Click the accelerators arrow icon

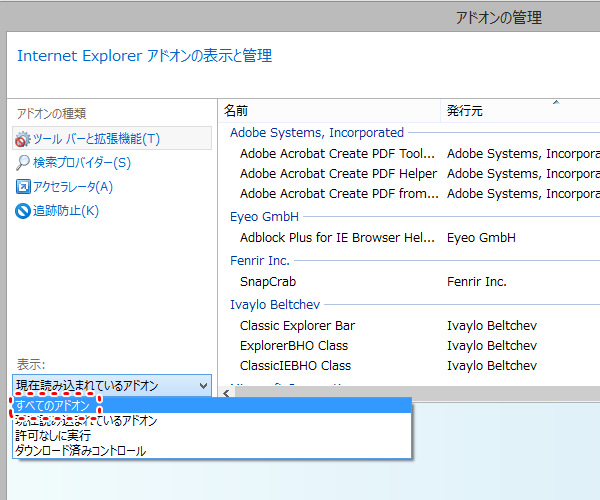pyautogui.click(x=23, y=187)
